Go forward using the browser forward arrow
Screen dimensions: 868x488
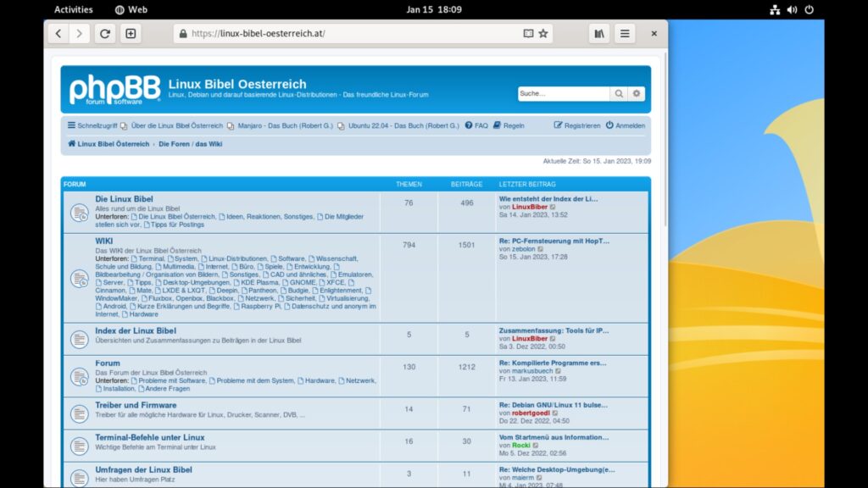click(79, 34)
